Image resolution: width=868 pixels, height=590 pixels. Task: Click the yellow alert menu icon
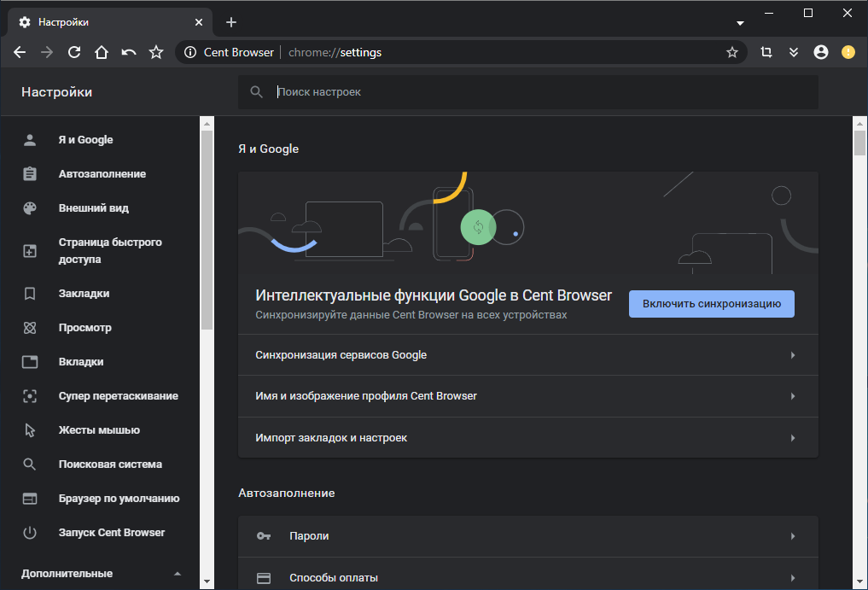[848, 52]
